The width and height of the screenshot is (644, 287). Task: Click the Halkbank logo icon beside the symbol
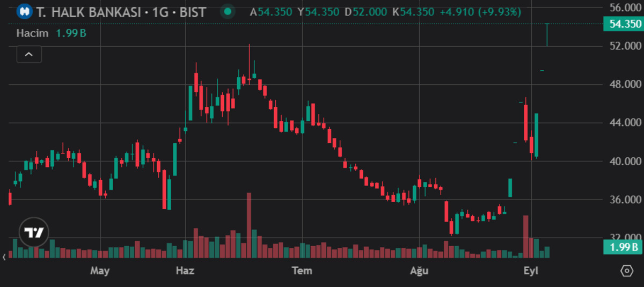(x=24, y=11)
